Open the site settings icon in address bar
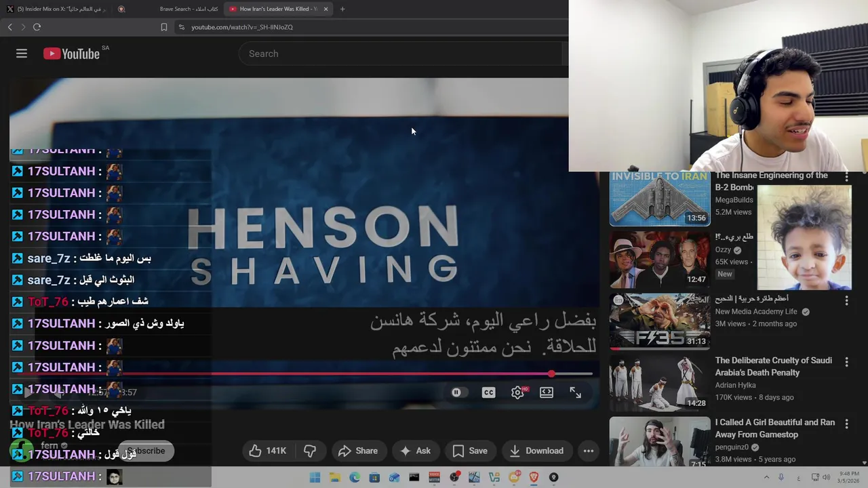868x488 pixels. click(x=181, y=27)
